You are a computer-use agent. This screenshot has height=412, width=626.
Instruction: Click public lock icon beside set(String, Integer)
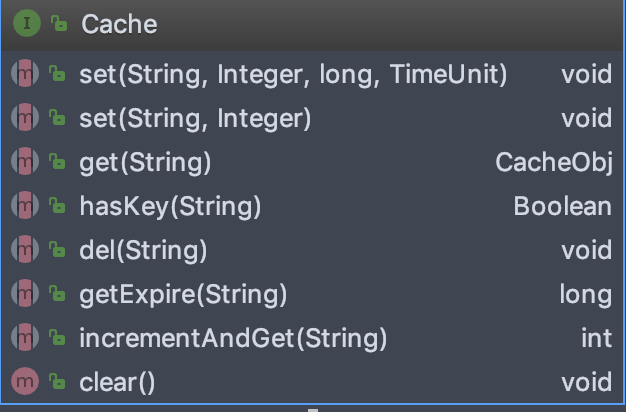click(x=58, y=118)
